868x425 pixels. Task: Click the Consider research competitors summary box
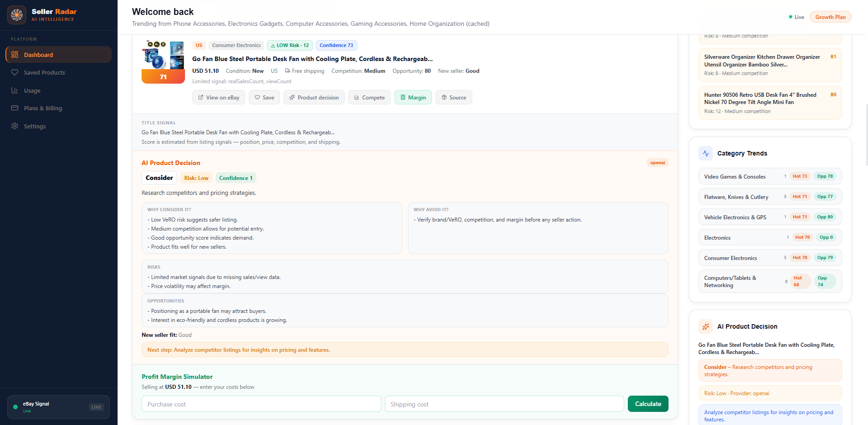pos(770,371)
